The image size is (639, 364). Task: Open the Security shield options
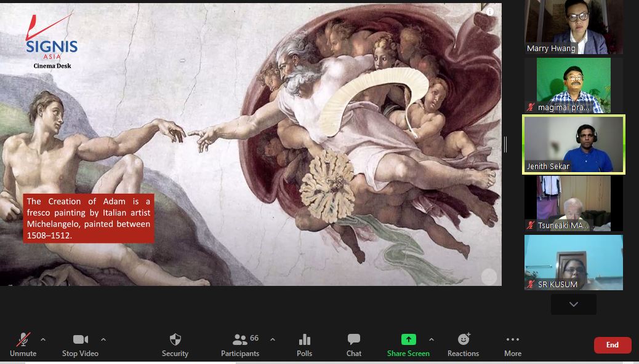(175, 344)
